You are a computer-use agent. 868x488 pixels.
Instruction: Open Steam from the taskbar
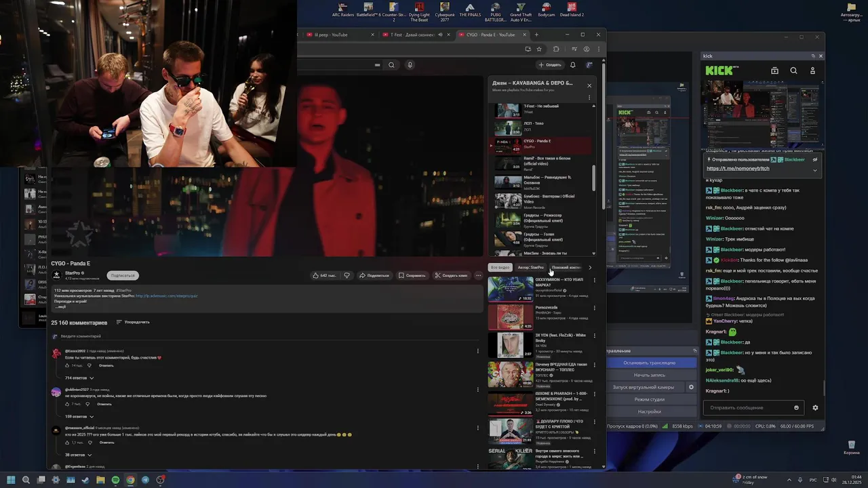[x=85, y=480]
